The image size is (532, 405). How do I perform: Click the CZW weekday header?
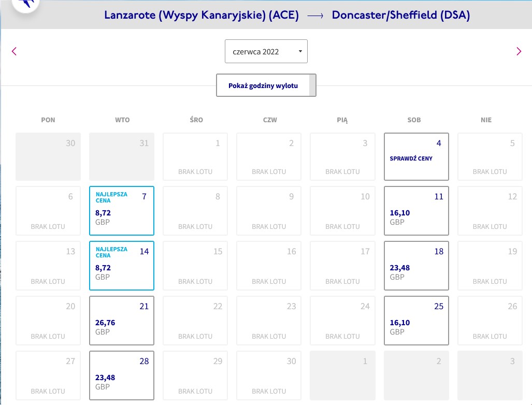click(x=270, y=120)
